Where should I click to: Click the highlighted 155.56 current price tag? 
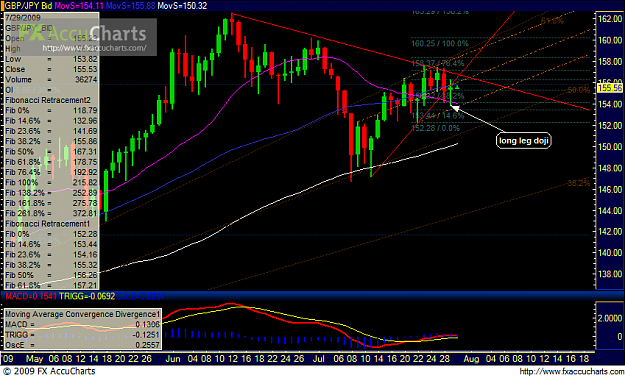click(x=610, y=88)
